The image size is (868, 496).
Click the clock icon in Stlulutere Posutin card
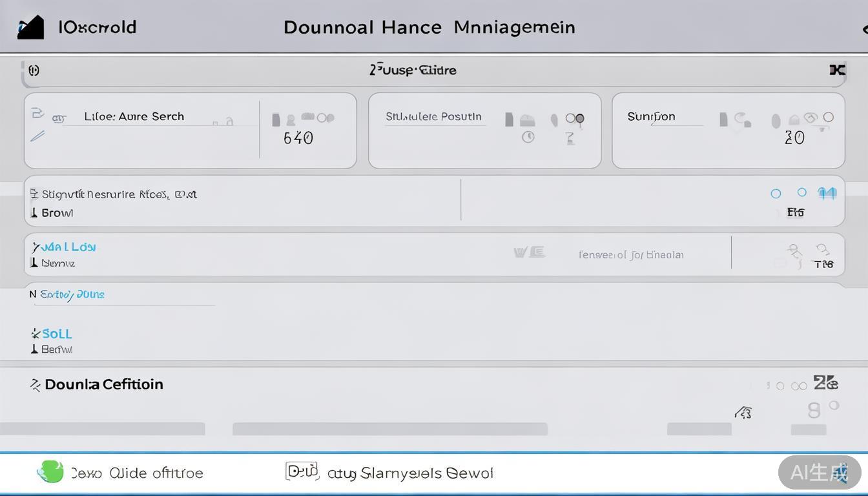[528, 137]
